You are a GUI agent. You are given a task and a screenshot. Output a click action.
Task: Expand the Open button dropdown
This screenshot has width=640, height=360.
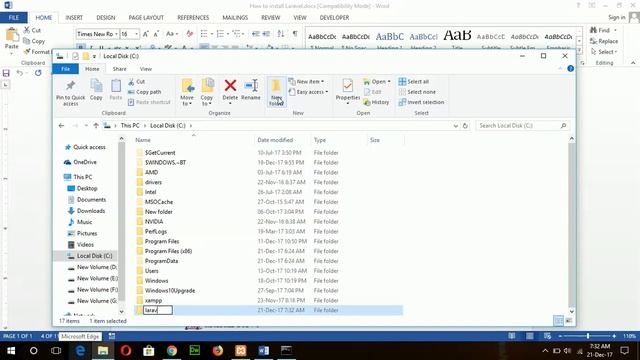pyautogui.click(x=389, y=82)
